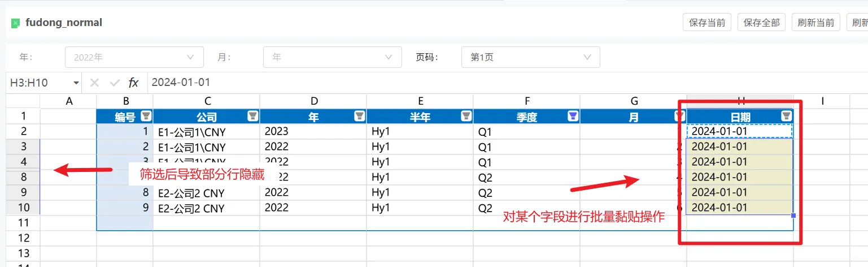Open active filter on 季度 column

coord(573,117)
